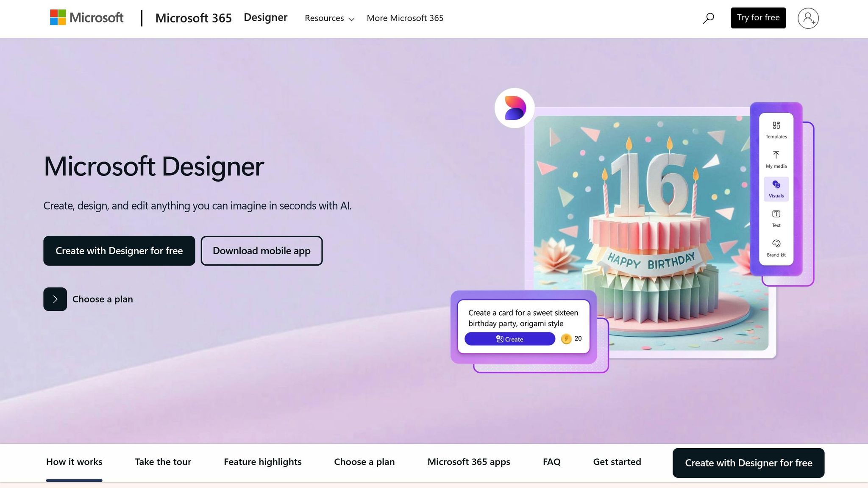Open the Microsoft 365 link
868x488 pixels.
[x=193, y=18]
